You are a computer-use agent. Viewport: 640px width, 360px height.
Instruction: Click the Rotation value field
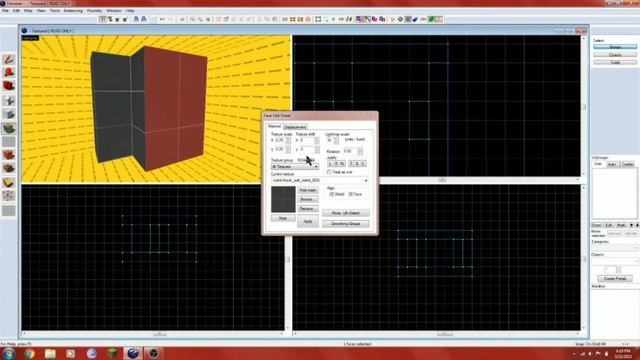coord(350,151)
